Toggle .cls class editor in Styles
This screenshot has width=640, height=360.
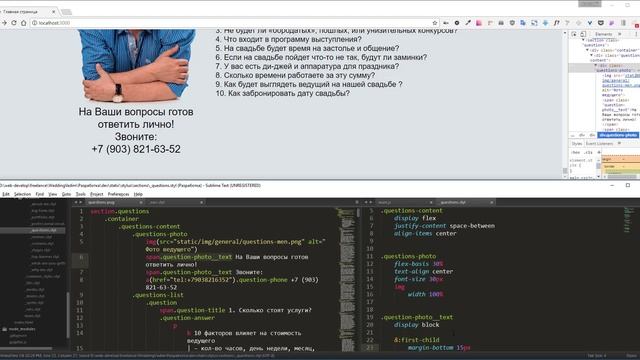coord(588,153)
